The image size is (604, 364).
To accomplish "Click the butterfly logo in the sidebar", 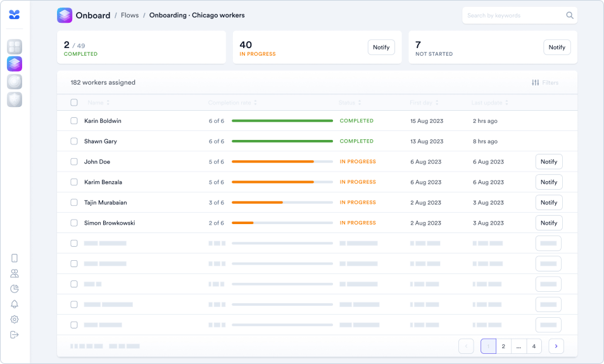I will point(15,15).
